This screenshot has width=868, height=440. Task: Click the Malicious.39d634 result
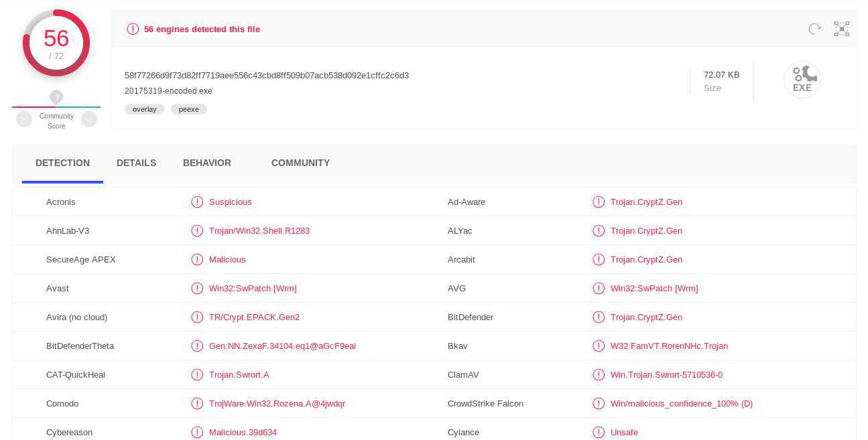pos(243,432)
